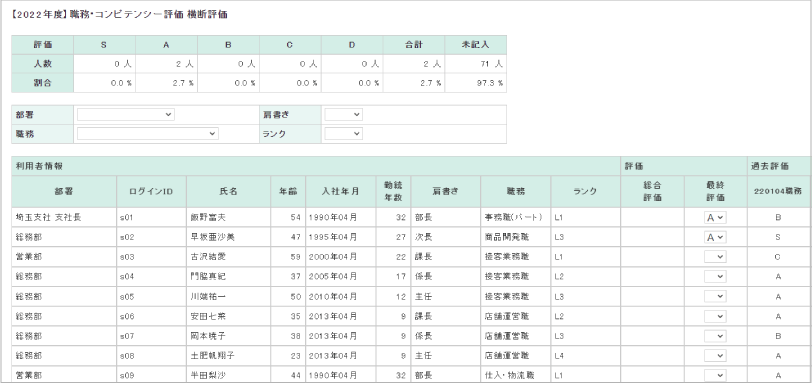Open the 部署 filter dropdown
The height and width of the screenshot is (383, 812).
(126, 114)
